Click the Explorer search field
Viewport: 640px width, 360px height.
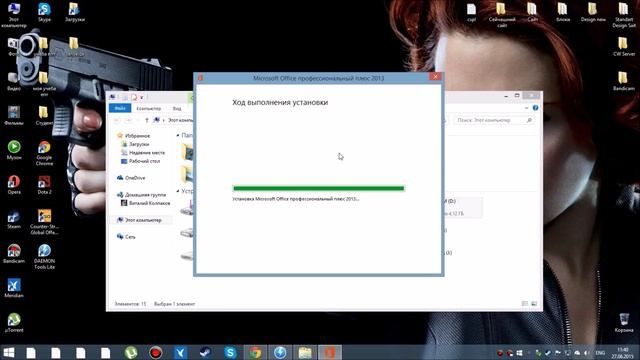(x=494, y=120)
